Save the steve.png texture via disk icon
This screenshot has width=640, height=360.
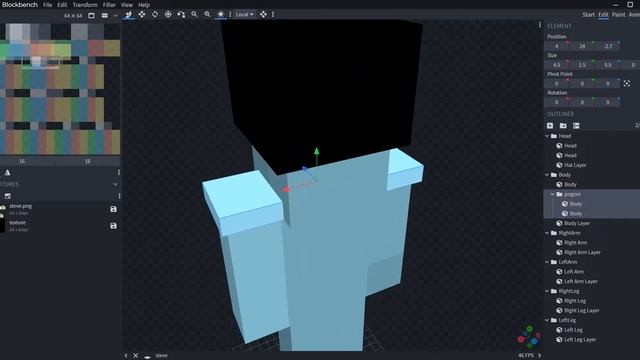point(113,209)
